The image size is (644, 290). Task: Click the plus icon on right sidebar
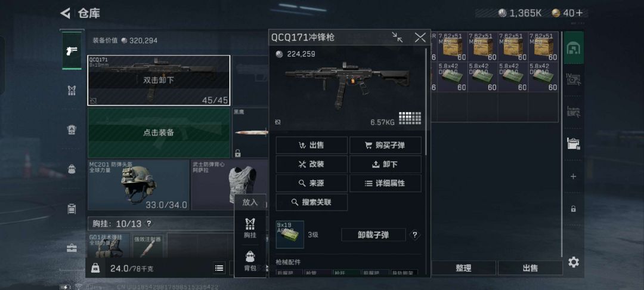574,176
